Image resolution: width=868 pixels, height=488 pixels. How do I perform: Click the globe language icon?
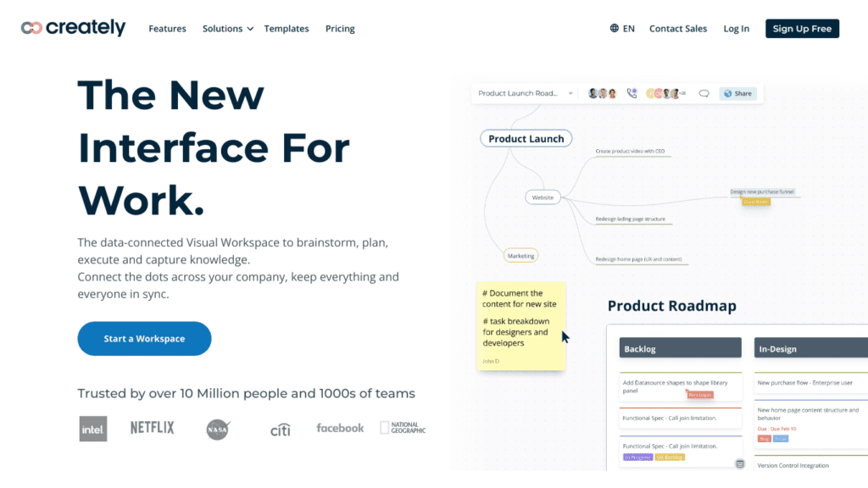pos(615,28)
